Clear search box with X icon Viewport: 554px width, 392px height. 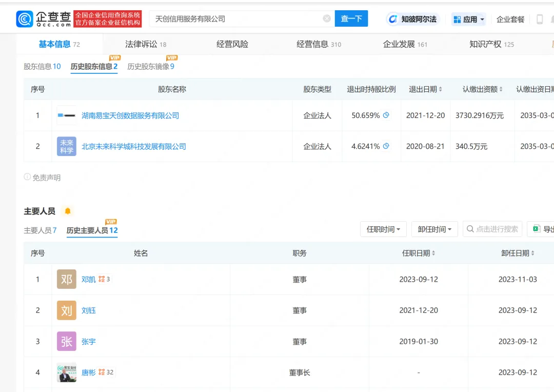point(327,19)
